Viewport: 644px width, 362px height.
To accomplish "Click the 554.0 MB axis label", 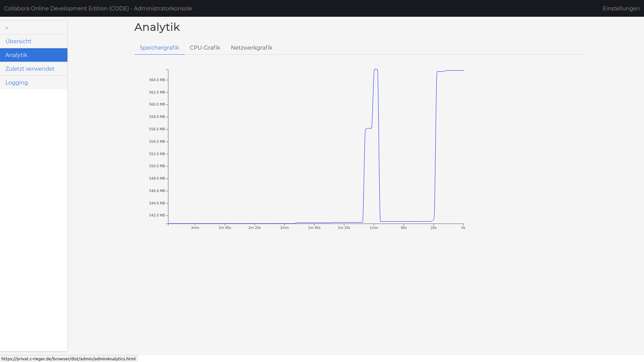I will 157,141.
